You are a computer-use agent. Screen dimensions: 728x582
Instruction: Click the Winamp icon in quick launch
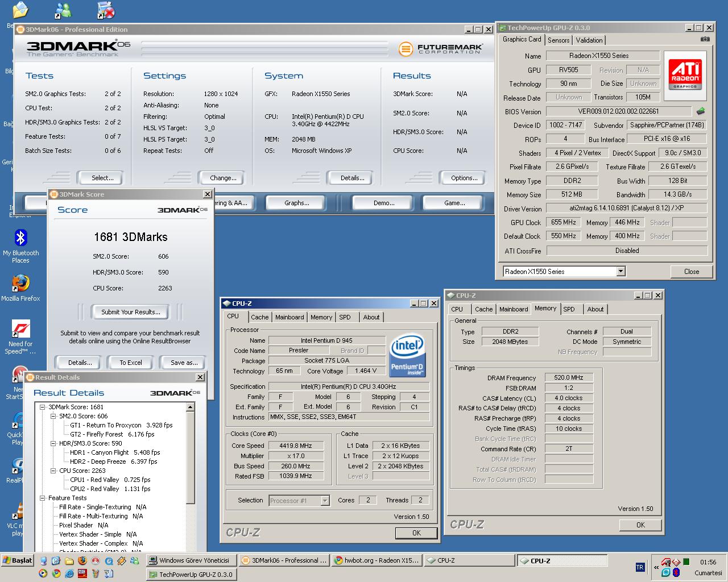coord(122,560)
